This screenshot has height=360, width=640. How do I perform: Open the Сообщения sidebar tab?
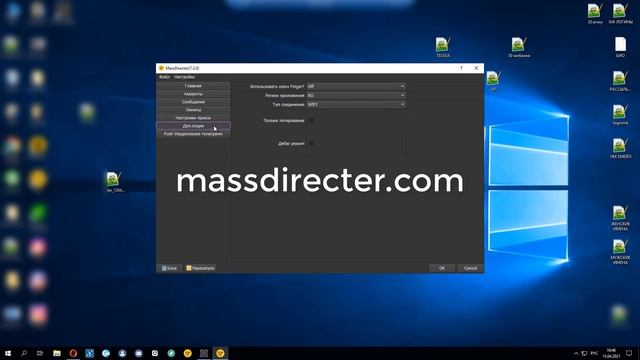pyautogui.click(x=193, y=102)
